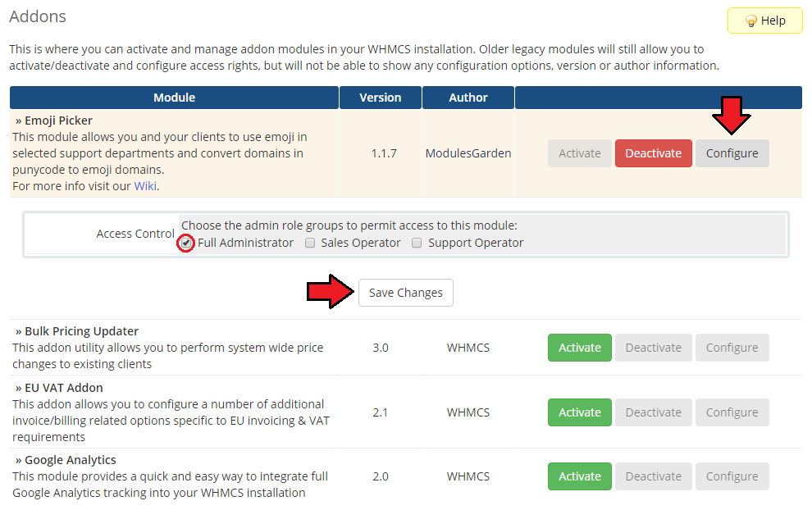812x510 pixels.
Task: Deactivate the Emoji Picker module
Action: [653, 153]
